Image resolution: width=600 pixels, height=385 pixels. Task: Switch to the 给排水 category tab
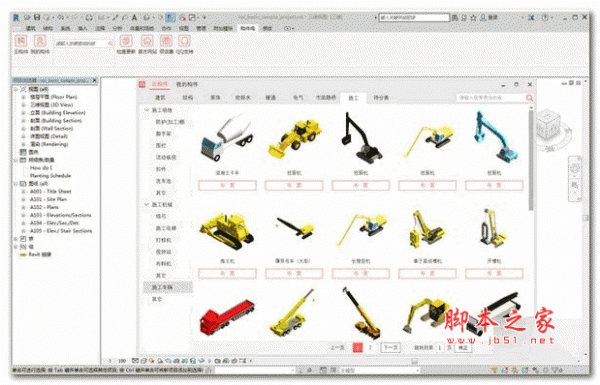coord(243,98)
